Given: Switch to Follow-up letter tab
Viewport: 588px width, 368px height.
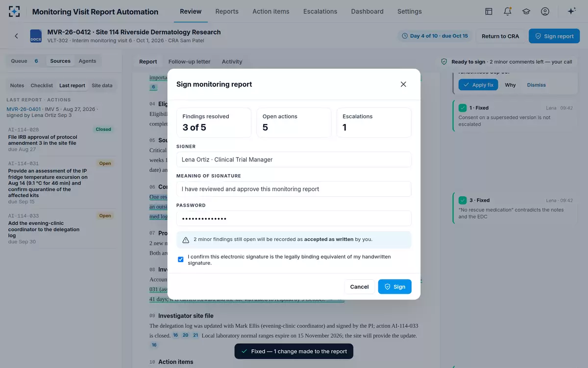Looking at the screenshot, I should 189,61.
